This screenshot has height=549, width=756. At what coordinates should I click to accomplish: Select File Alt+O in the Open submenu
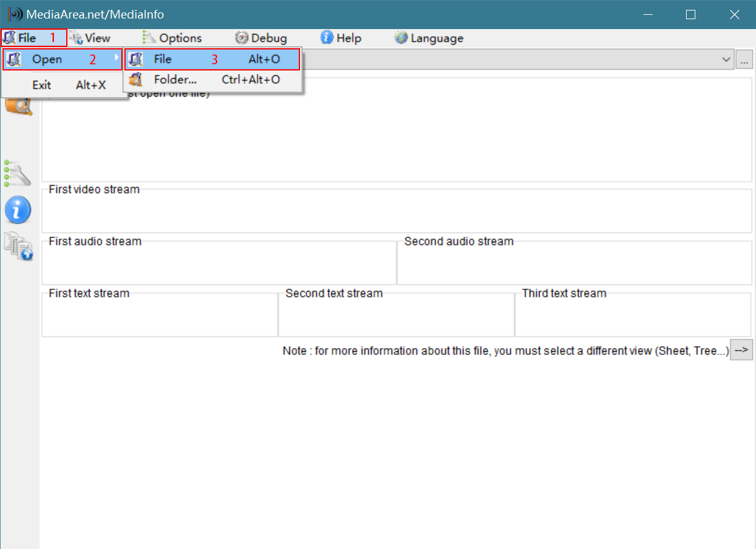213,59
